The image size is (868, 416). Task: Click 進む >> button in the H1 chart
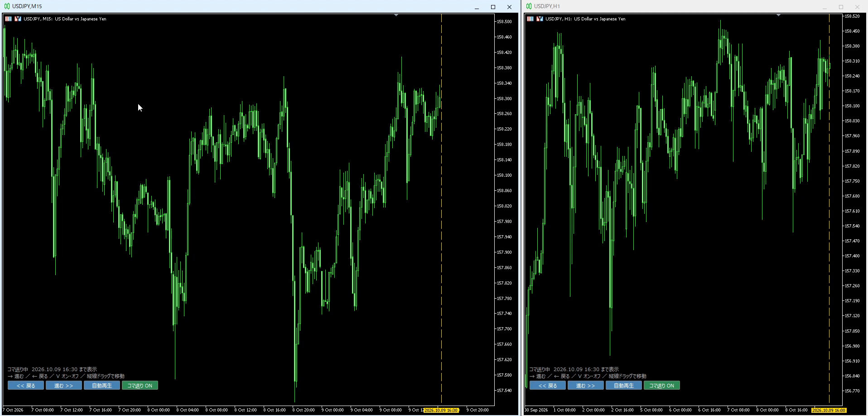click(586, 386)
